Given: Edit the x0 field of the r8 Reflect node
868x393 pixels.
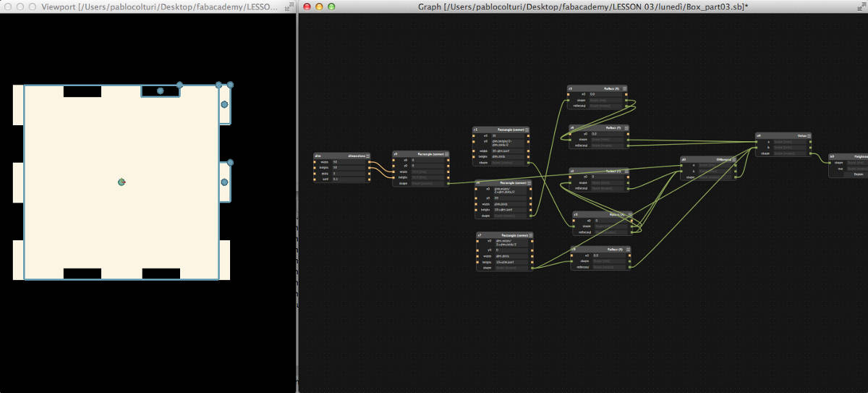Looking at the screenshot, I should [610, 255].
